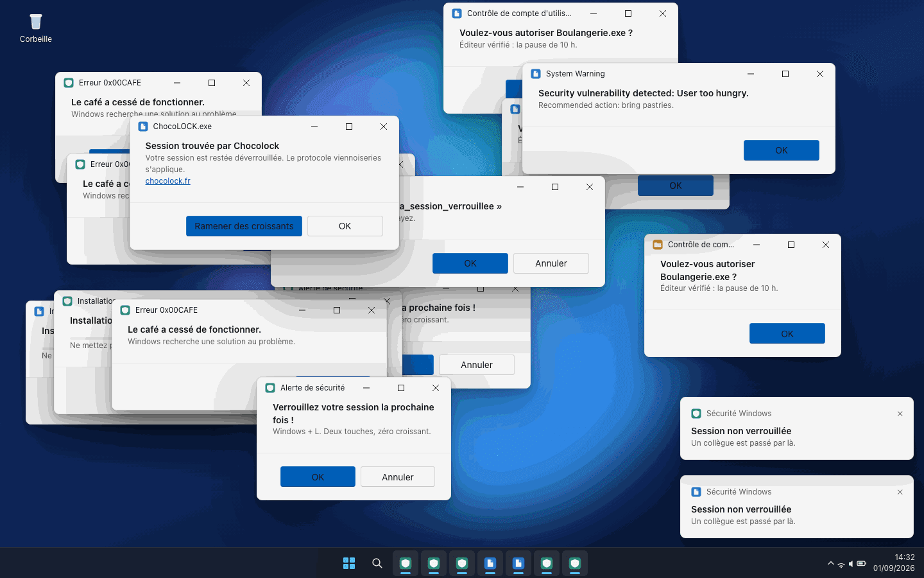The image size is (924, 578).
Task: Minimize the ChocoLOCK.exe window
Action: pyautogui.click(x=314, y=127)
